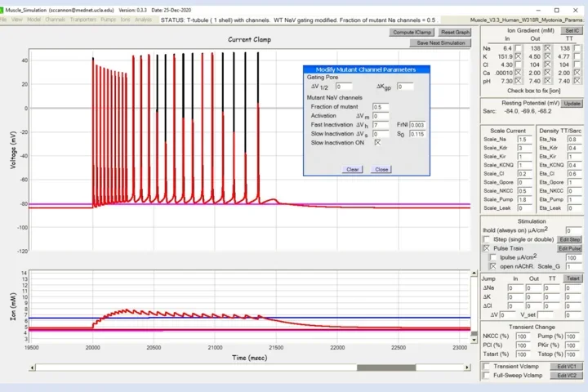This screenshot has height=392, width=588.
Task: Toggle the open nAChR checkbox
Action: pos(492,266)
